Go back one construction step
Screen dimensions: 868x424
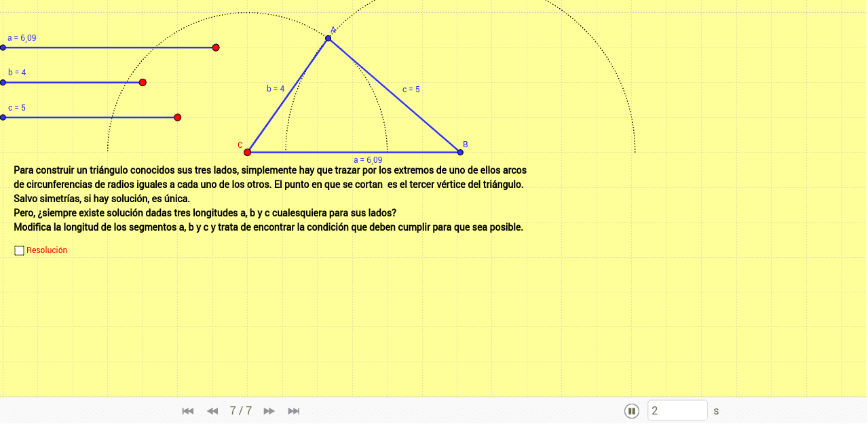coord(212,411)
